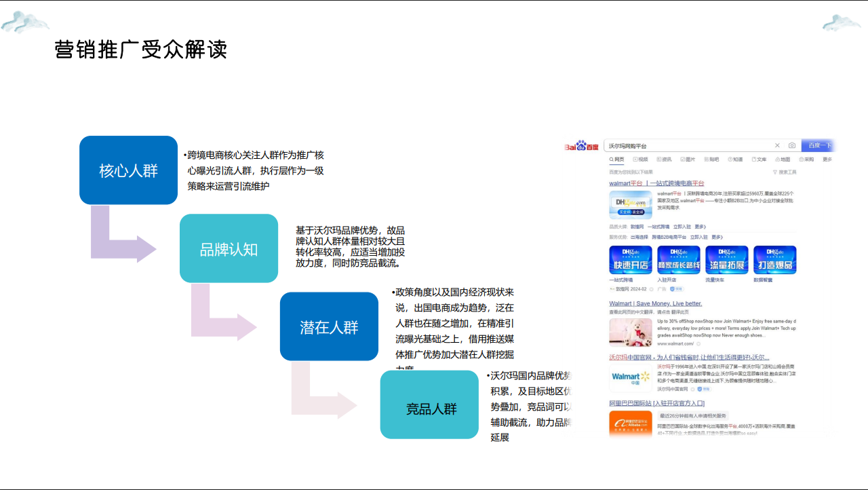
Task: Click 最近26分钟前有人申请相关服务 tag
Action: click(x=693, y=415)
